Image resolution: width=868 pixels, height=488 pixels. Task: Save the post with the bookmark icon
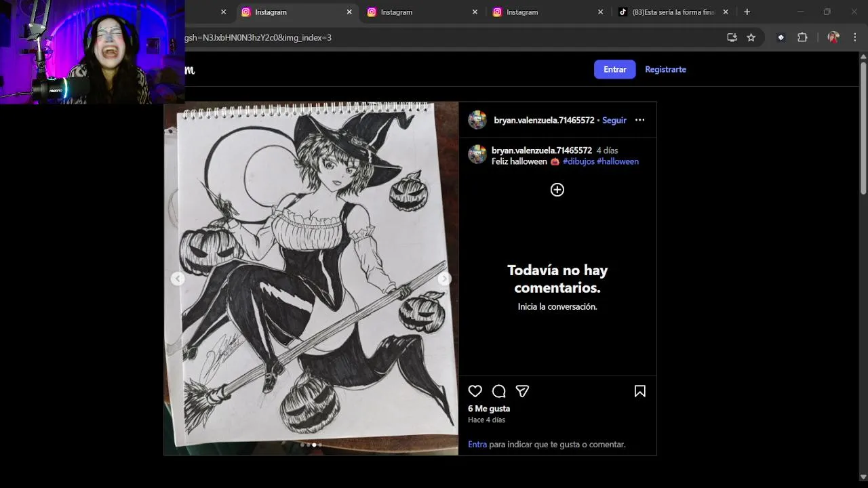tap(639, 391)
